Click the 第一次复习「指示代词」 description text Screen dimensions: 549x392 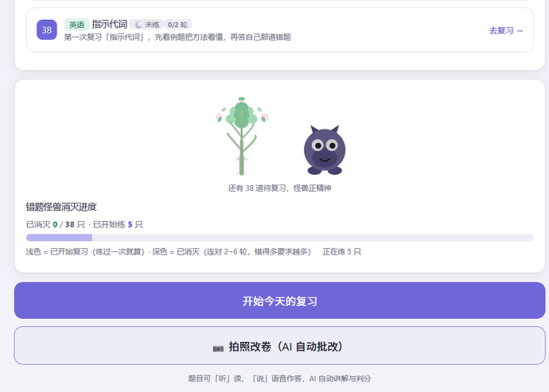click(x=177, y=37)
